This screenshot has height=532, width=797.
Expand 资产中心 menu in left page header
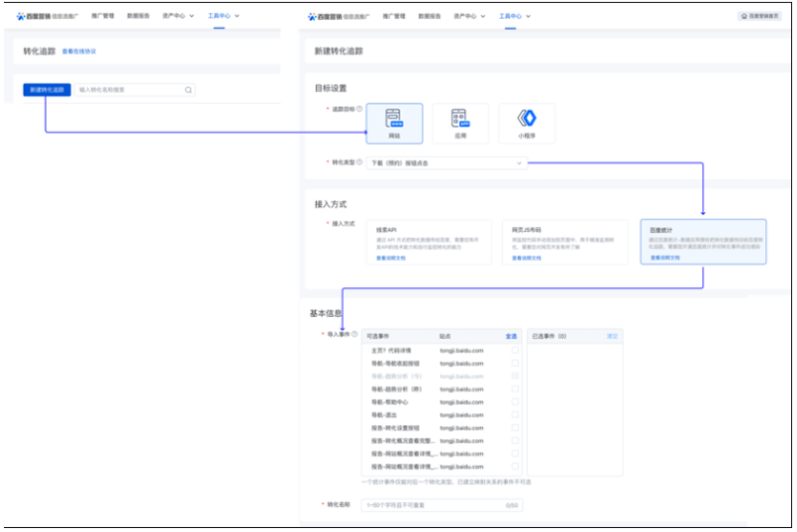pyautogui.click(x=178, y=16)
